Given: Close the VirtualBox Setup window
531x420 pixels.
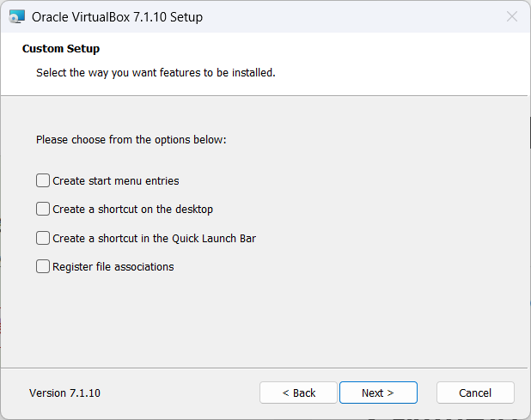Looking at the screenshot, I should pos(512,16).
